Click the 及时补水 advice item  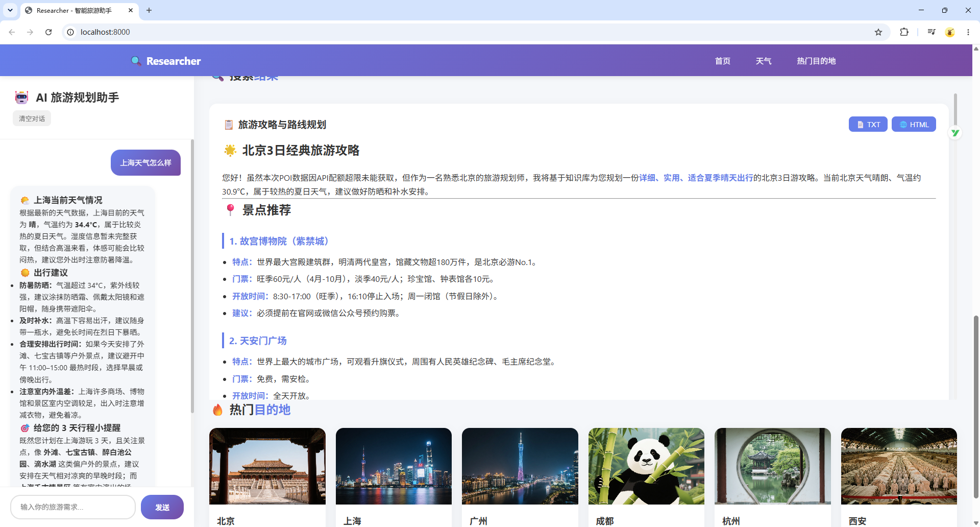82,326
